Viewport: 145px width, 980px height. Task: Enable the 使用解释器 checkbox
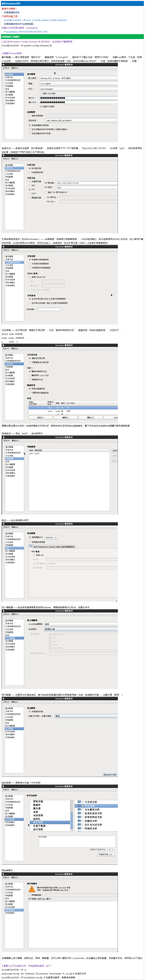[30, 895]
